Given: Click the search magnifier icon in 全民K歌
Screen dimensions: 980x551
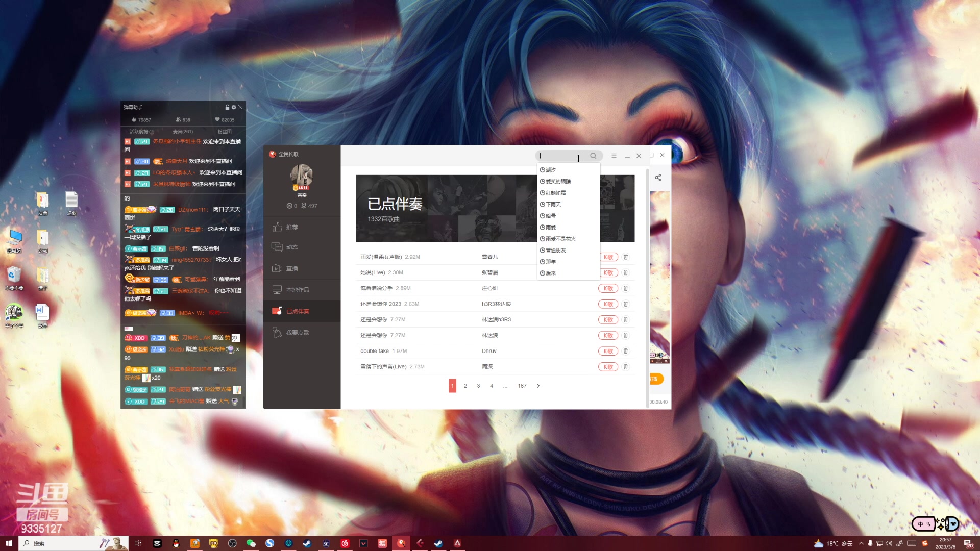Looking at the screenshot, I should coord(593,156).
